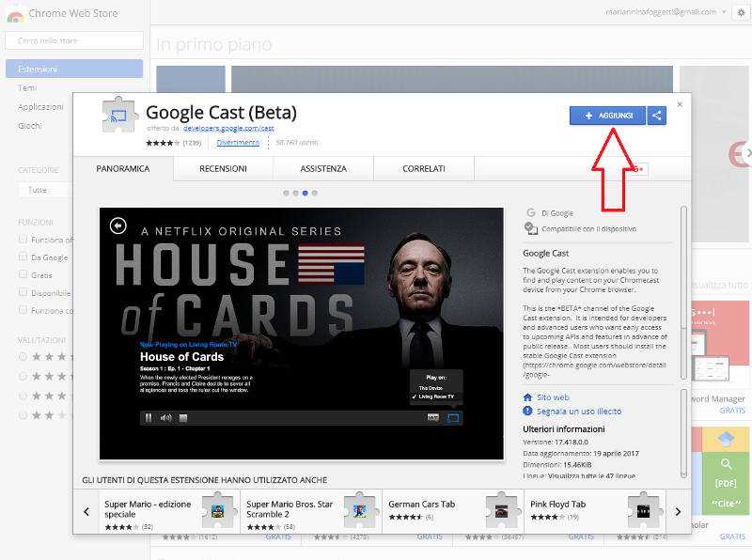Check the Gratis checkbox
Image resolution: width=752 pixels, height=560 pixels.
[23, 274]
